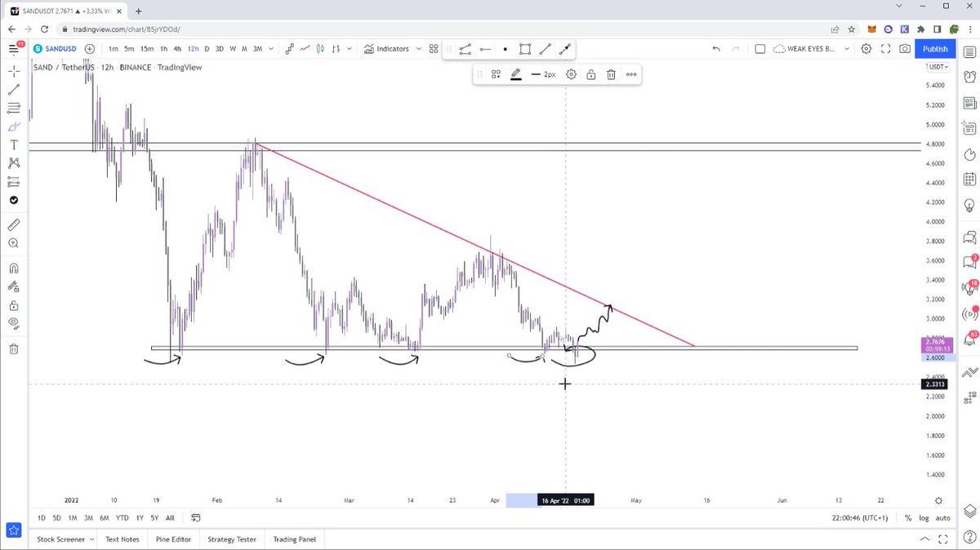980x550 pixels.
Task: Toggle log scale
Action: click(924, 517)
